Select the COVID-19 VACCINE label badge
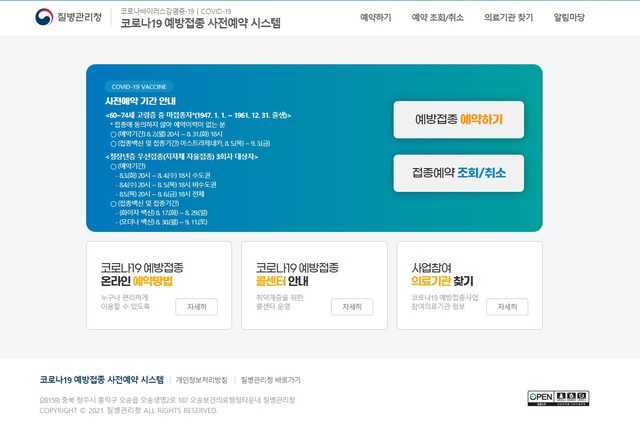Screen dimensions: 640x441 pyautogui.click(x=139, y=87)
